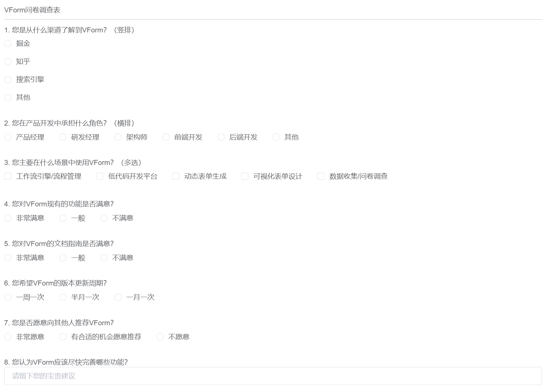The width and height of the screenshot is (546, 392).
Task: Tick the 数据收集/问卷调查 checkbox
Action: tap(321, 176)
